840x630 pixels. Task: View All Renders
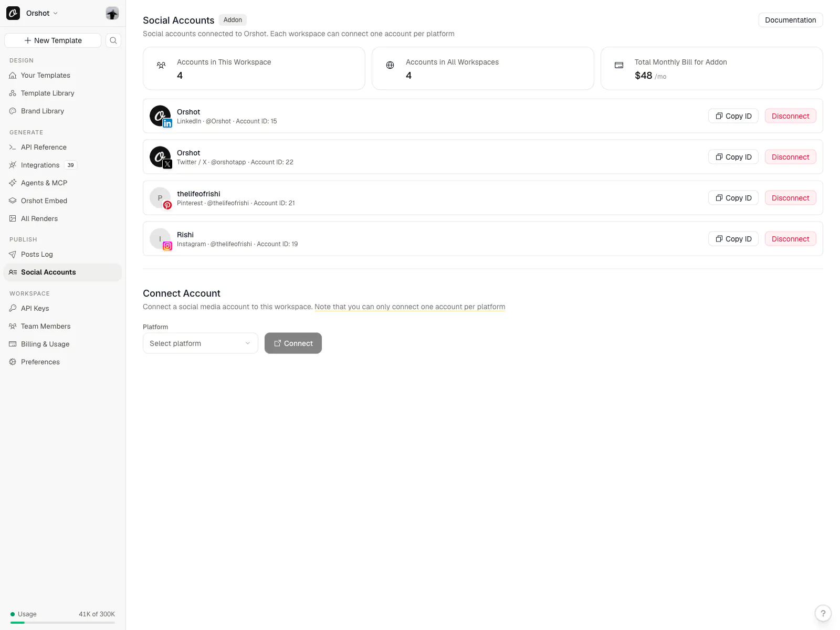click(63, 218)
